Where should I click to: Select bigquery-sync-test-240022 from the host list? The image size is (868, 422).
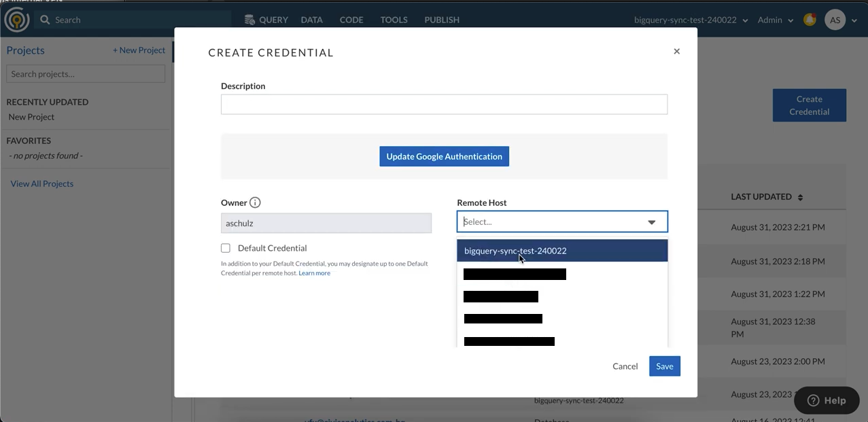[x=562, y=251]
